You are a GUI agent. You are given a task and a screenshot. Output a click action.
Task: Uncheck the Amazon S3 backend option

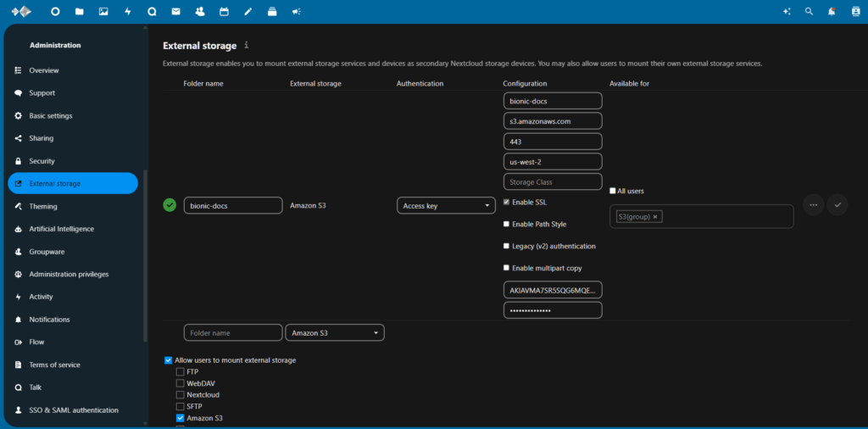[x=180, y=418]
